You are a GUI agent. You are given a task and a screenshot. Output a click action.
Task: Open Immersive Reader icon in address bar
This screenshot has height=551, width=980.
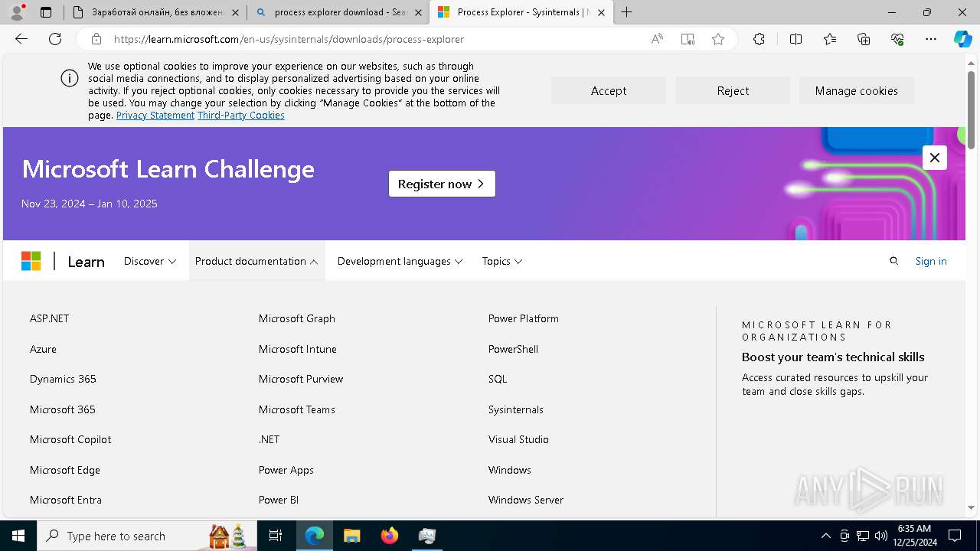tap(688, 39)
